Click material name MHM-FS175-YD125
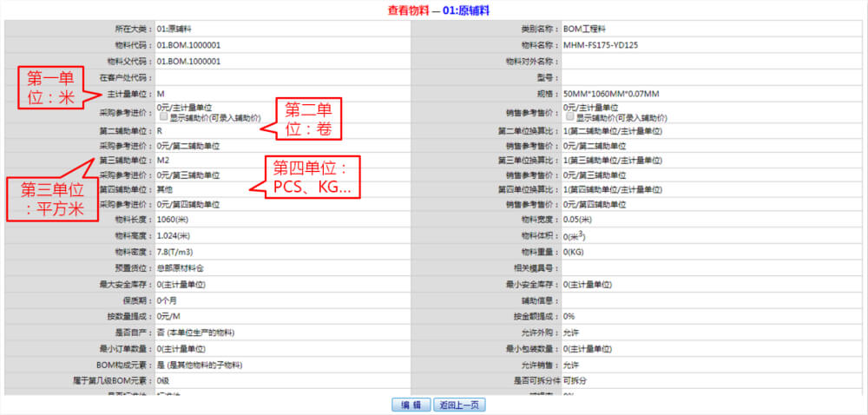Viewport: 868px width, 415px height. (x=601, y=45)
